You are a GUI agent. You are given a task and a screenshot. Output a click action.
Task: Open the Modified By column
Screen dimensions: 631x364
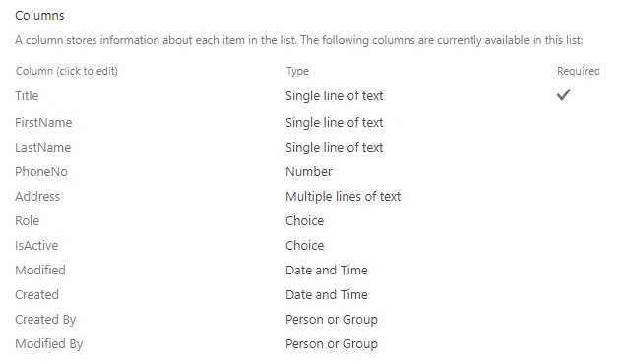[x=48, y=344]
